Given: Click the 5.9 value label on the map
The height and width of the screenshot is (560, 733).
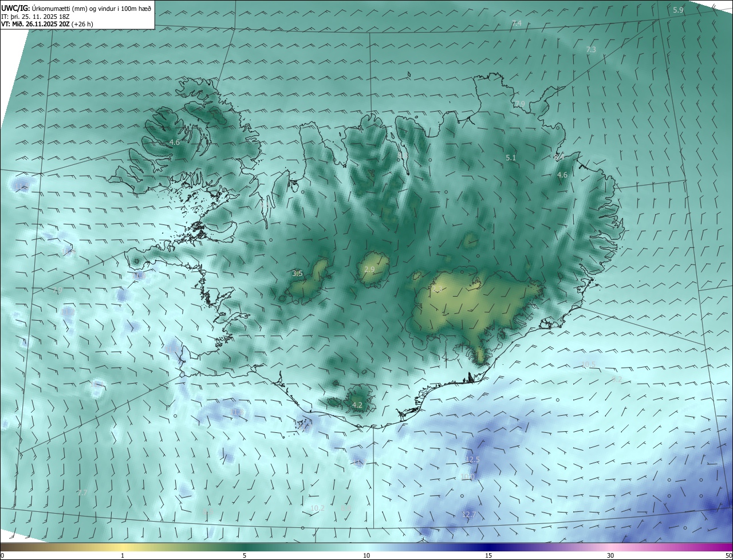Looking at the screenshot, I should (678, 10).
